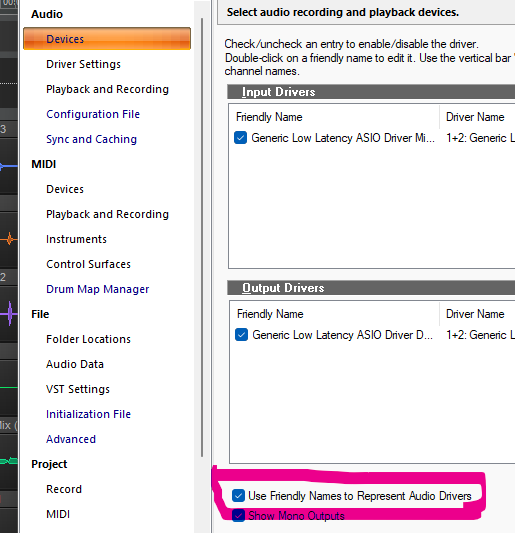Open the Instruments page
Screen dimensions: 515x533
pyautogui.click(x=76, y=239)
